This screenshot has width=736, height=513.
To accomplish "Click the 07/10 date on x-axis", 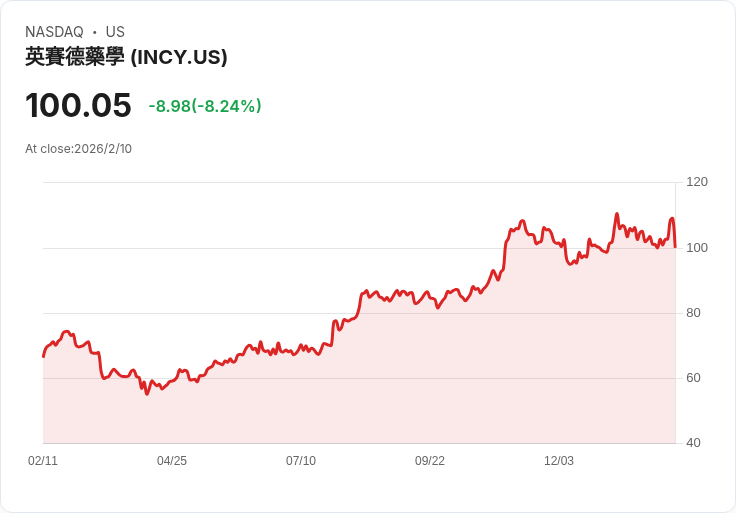I will (301, 461).
